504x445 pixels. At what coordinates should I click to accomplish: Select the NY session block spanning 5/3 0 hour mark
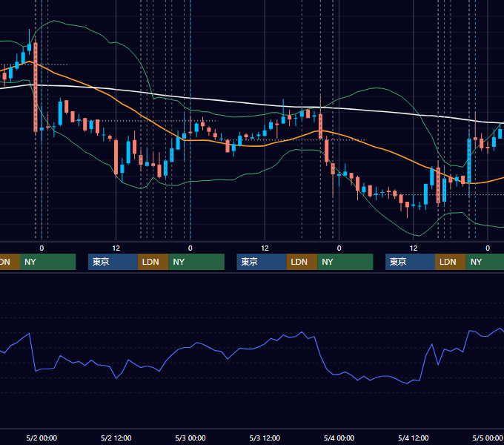click(x=196, y=262)
